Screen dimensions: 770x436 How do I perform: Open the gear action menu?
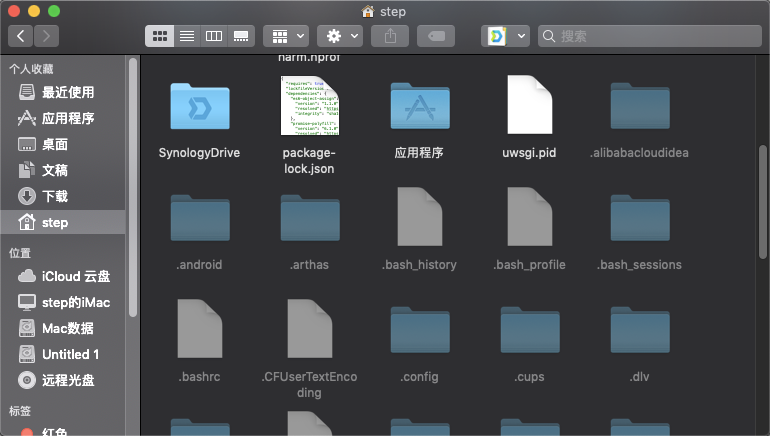coord(340,36)
